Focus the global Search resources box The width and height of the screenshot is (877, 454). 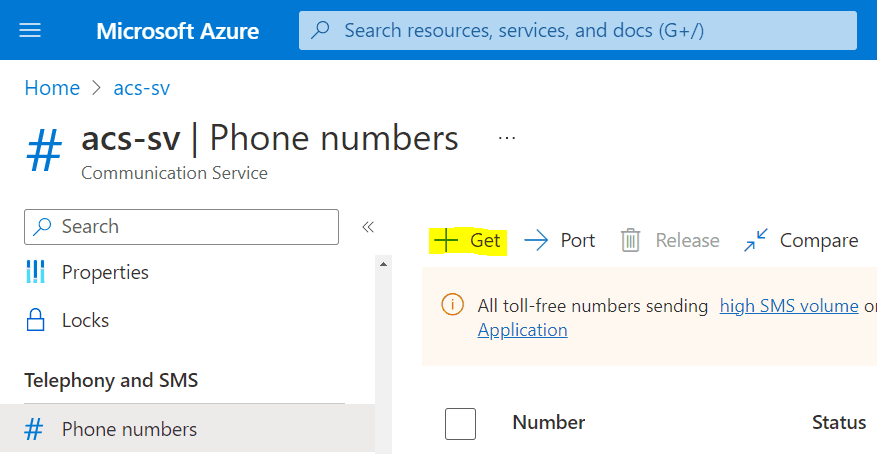click(578, 30)
